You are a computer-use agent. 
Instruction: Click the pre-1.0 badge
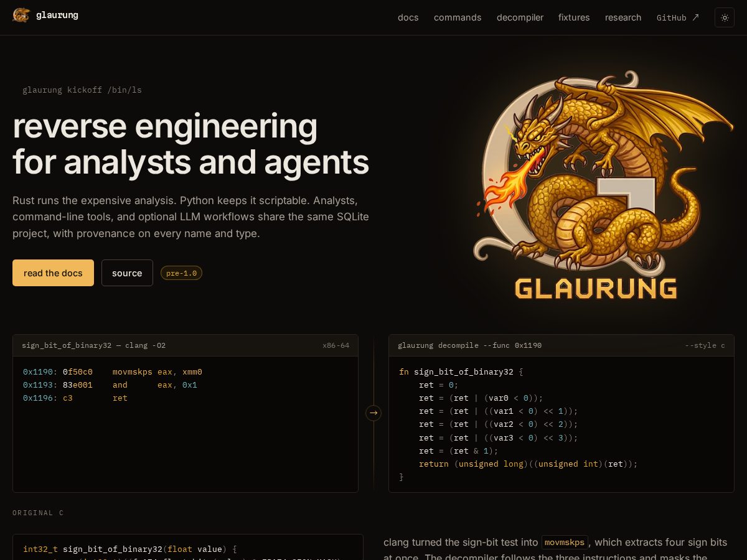tap(181, 273)
